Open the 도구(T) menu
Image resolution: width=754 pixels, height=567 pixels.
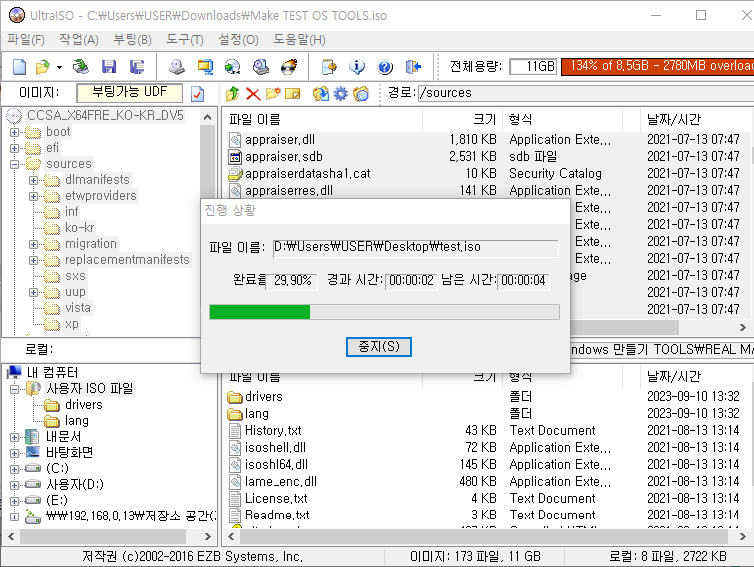tap(185, 39)
